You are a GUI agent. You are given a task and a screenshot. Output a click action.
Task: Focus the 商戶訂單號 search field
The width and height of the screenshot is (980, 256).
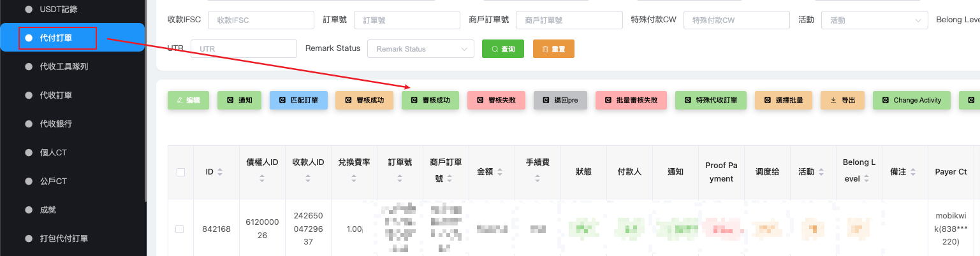point(569,20)
